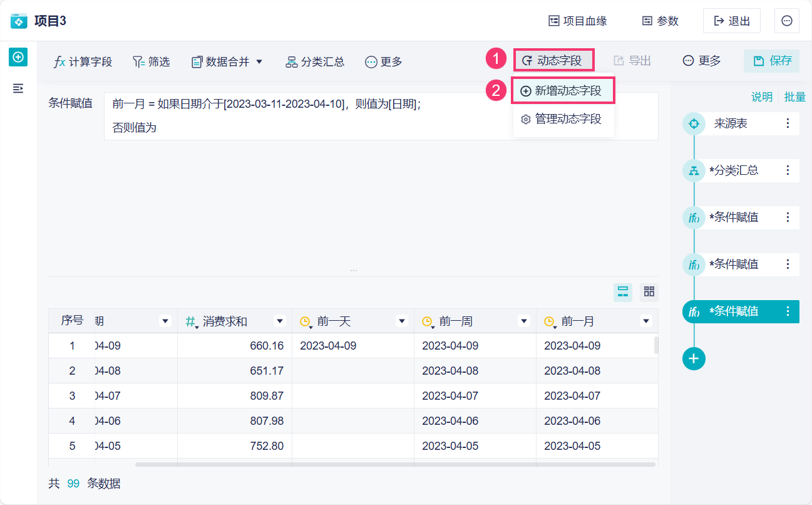Open three-dot menu for 来源表 step

click(x=788, y=124)
